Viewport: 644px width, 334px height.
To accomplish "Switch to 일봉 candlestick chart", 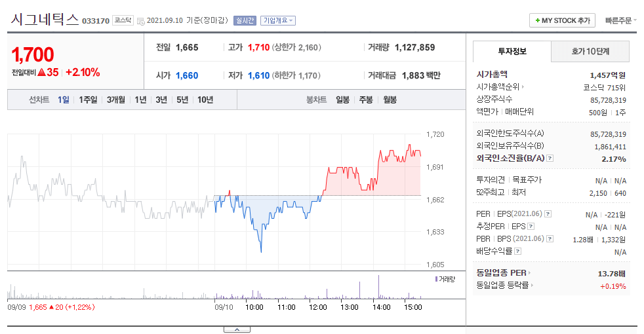I will click(342, 100).
